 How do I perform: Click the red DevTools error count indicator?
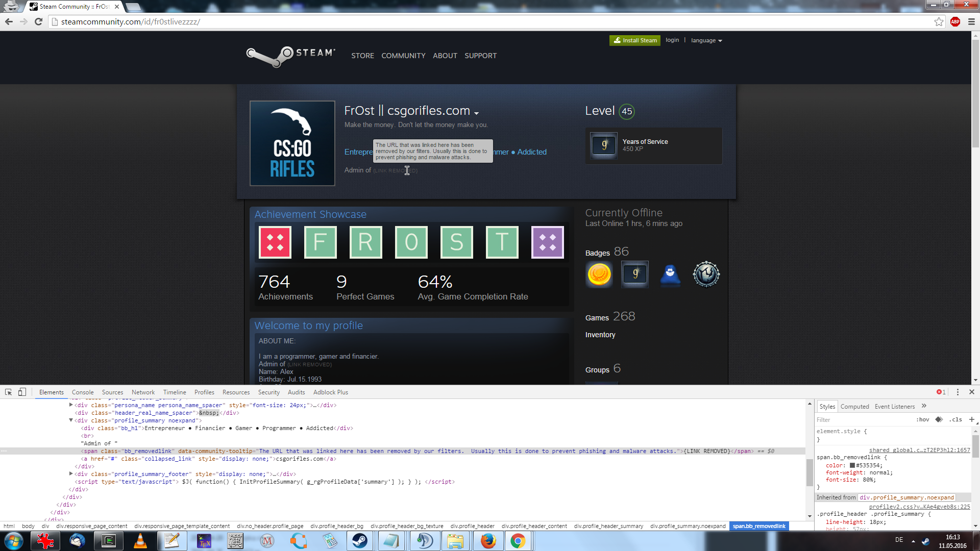tap(941, 392)
